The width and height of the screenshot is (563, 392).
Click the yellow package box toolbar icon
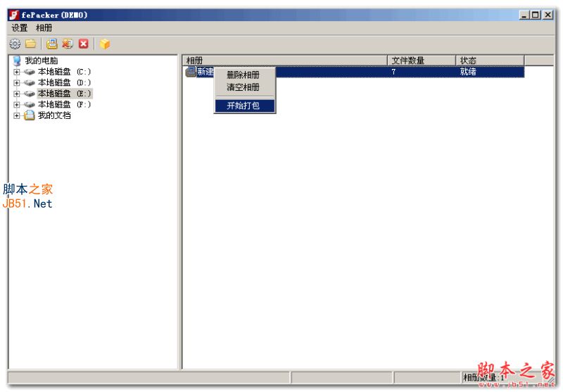pyautogui.click(x=105, y=44)
